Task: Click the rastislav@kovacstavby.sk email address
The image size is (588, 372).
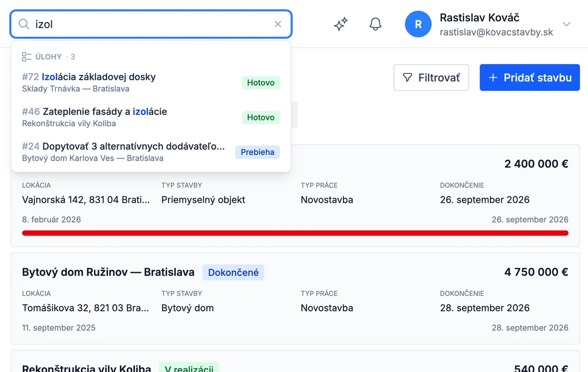Action: [496, 32]
